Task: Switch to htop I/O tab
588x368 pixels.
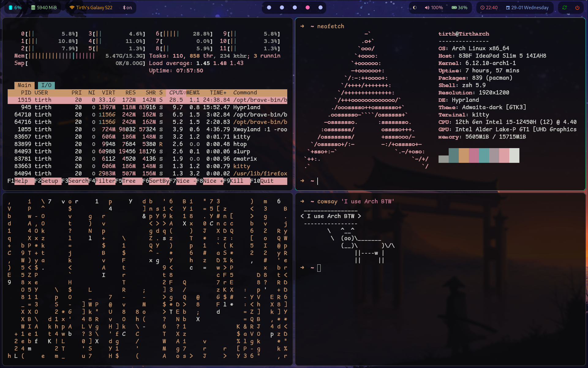Action: tap(46, 85)
